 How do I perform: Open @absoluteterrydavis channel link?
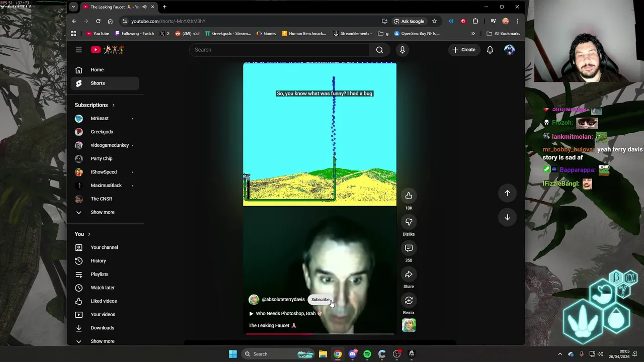tap(283, 300)
